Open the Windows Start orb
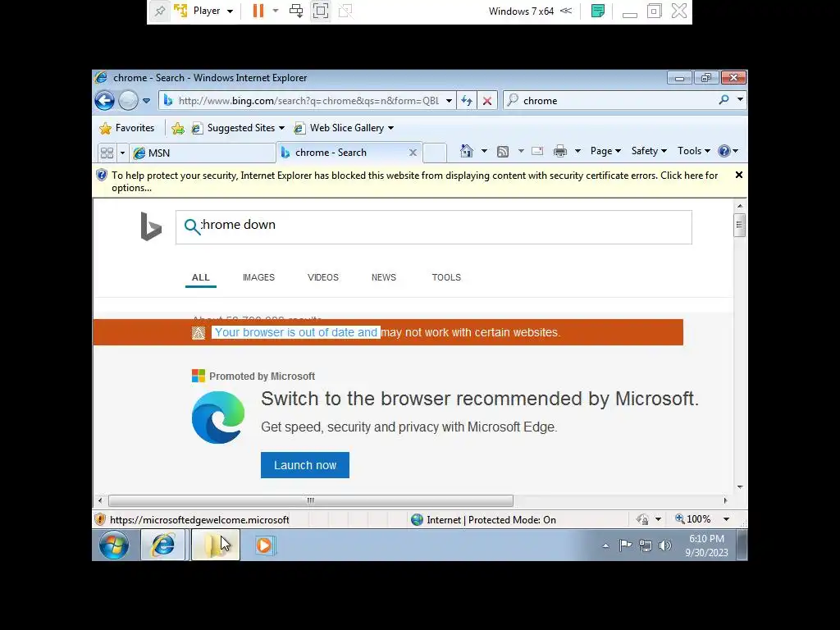This screenshot has width=840, height=630. [113, 546]
